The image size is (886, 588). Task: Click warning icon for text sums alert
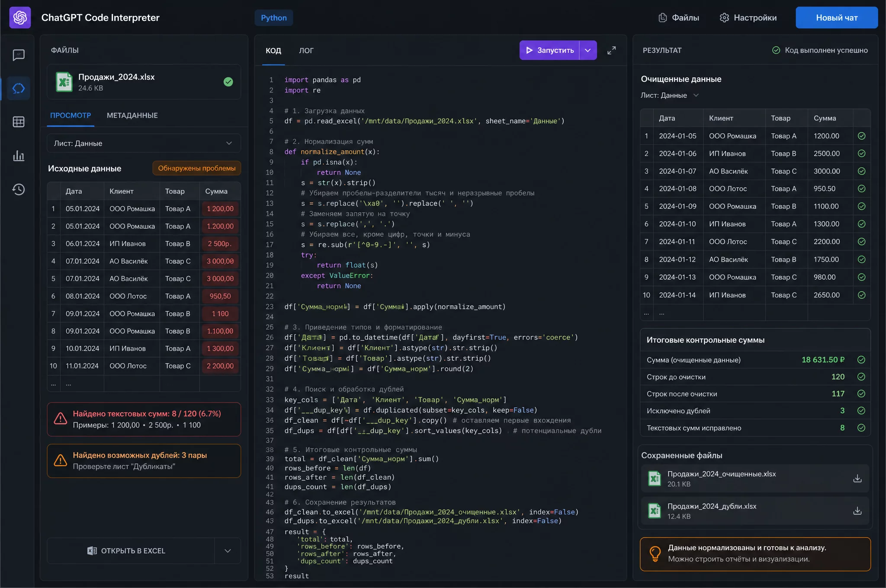[61, 419]
